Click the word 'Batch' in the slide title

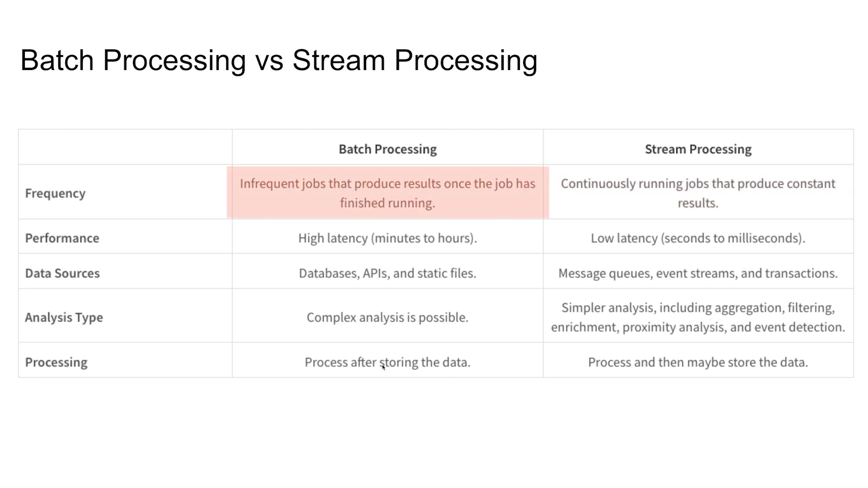point(57,60)
